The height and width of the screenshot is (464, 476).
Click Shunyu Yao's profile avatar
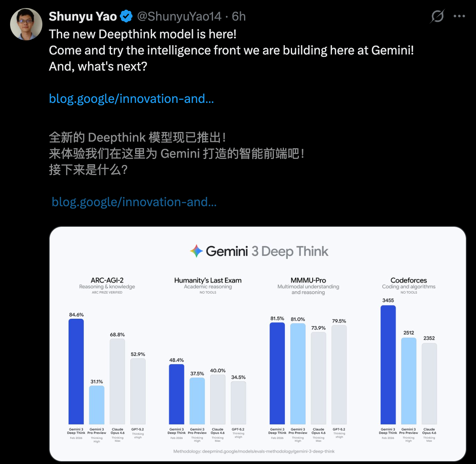click(26, 24)
